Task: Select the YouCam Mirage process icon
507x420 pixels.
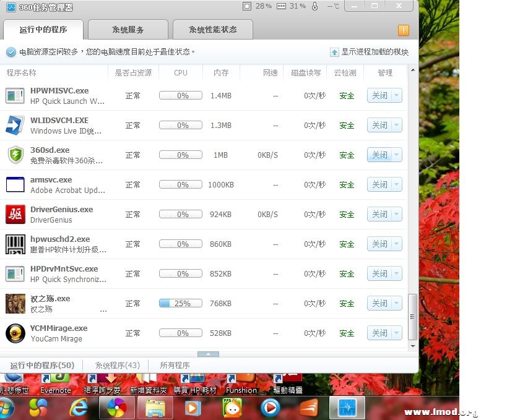Action: click(15, 333)
